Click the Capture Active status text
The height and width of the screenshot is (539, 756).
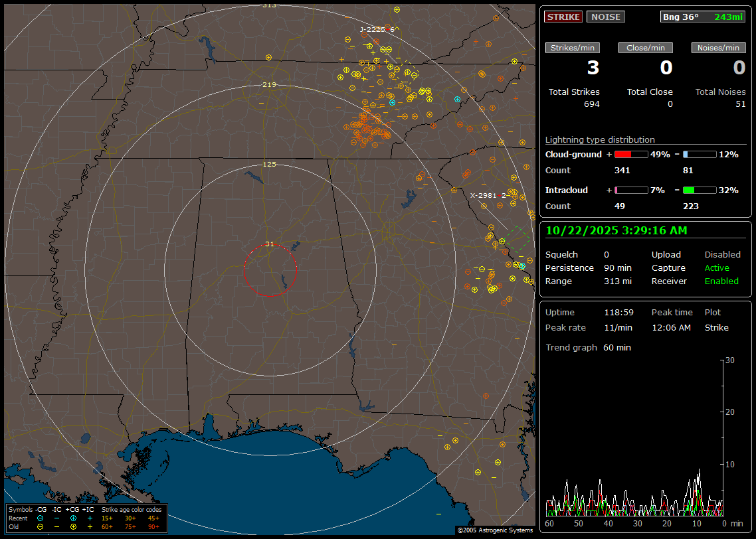pyautogui.click(x=717, y=268)
